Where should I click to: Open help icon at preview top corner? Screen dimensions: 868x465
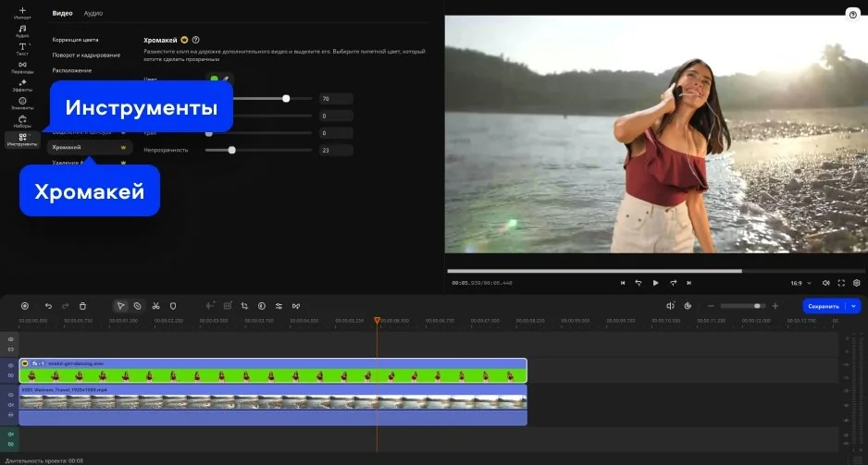[x=853, y=15]
